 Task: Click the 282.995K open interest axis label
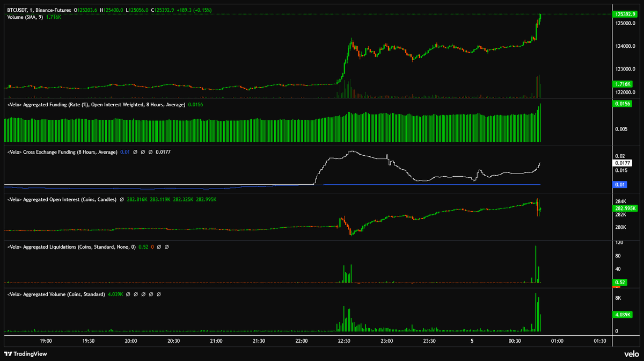(624, 208)
